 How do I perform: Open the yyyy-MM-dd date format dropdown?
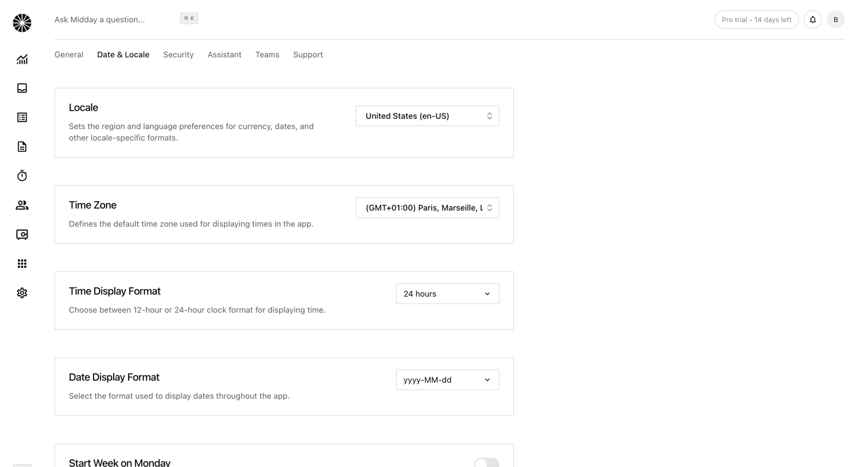(448, 380)
